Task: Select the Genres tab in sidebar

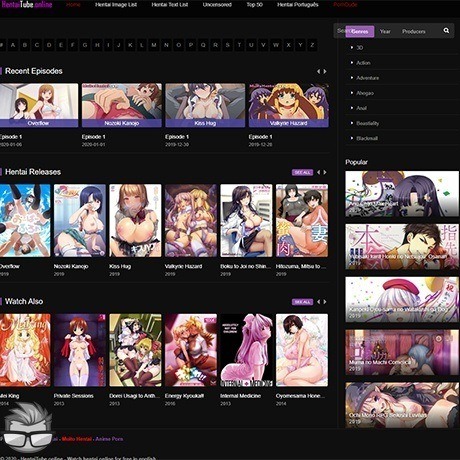Action: coord(360,32)
